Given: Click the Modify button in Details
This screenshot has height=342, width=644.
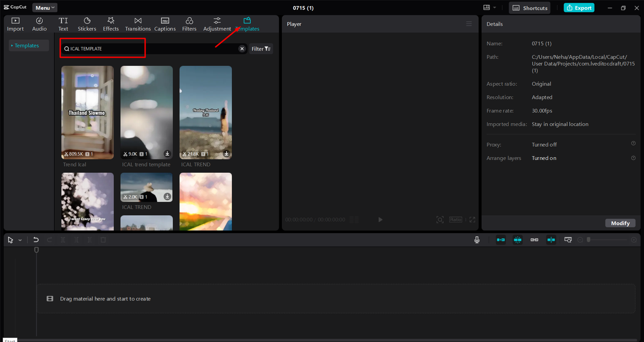Looking at the screenshot, I should (620, 223).
